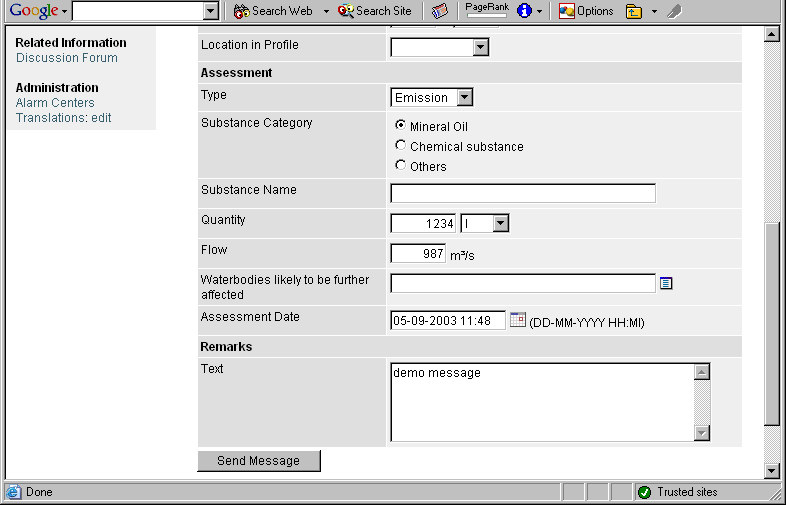Open the Alarm Centers link
This screenshot has height=505, width=786.
click(x=55, y=103)
